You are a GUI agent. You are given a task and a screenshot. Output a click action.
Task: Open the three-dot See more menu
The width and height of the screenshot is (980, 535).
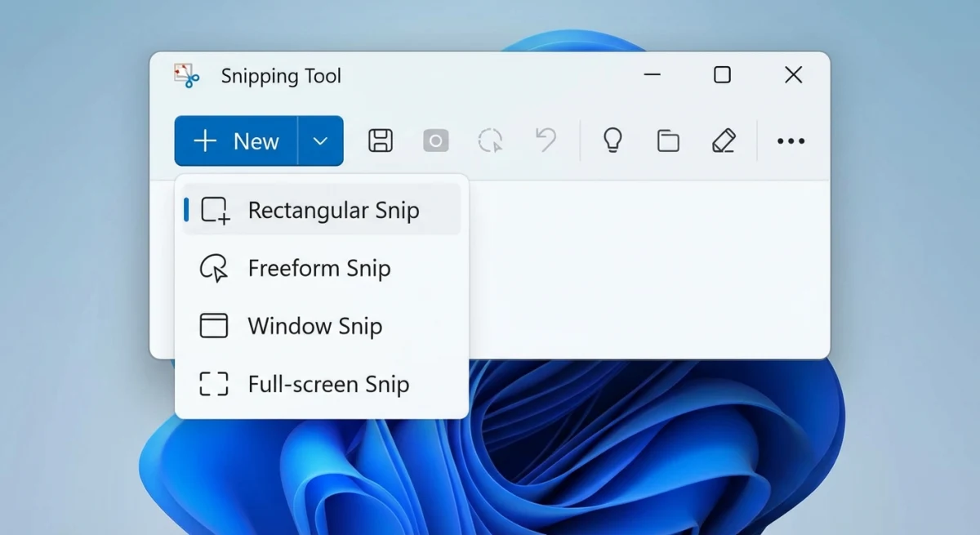791,141
